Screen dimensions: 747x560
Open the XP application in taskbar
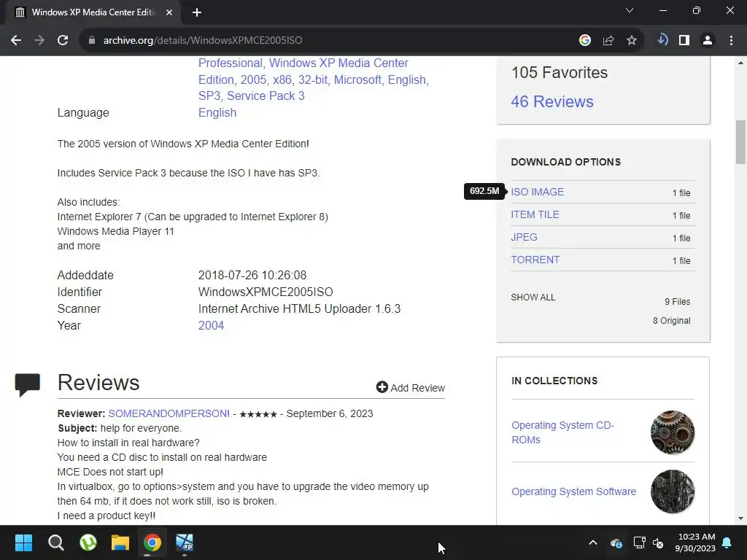(185, 542)
